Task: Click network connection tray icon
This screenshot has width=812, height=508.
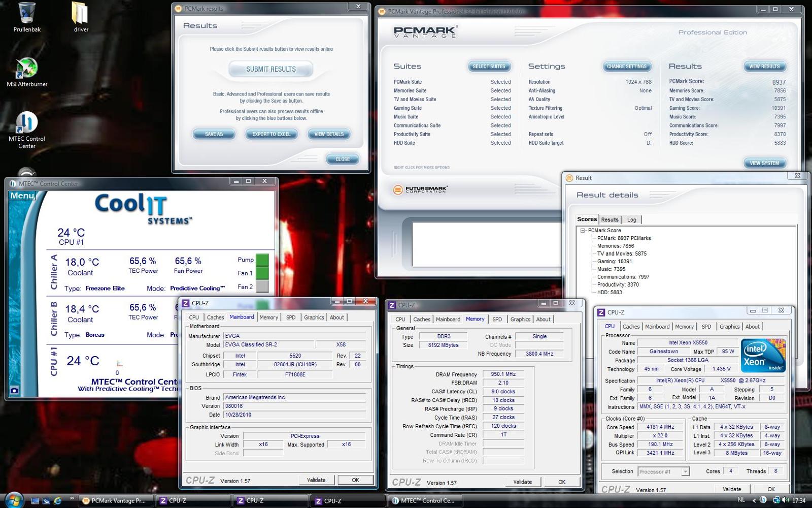Action: (x=776, y=500)
